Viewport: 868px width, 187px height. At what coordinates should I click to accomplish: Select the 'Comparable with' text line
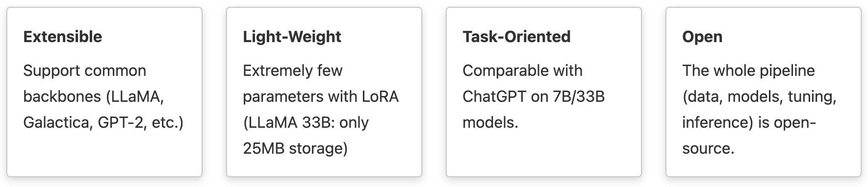pyautogui.click(x=522, y=71)
